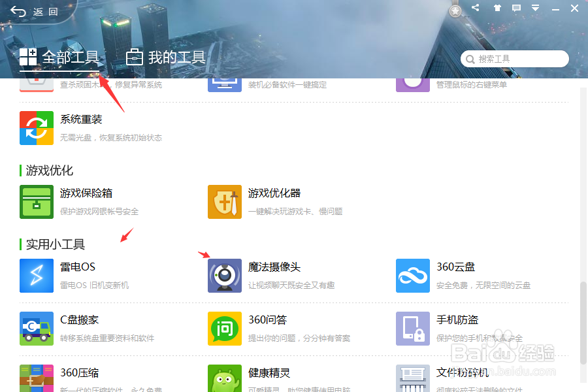588x392 pixels.
Task: Focus the 搜索工具 search field
Action: point(515,59)
